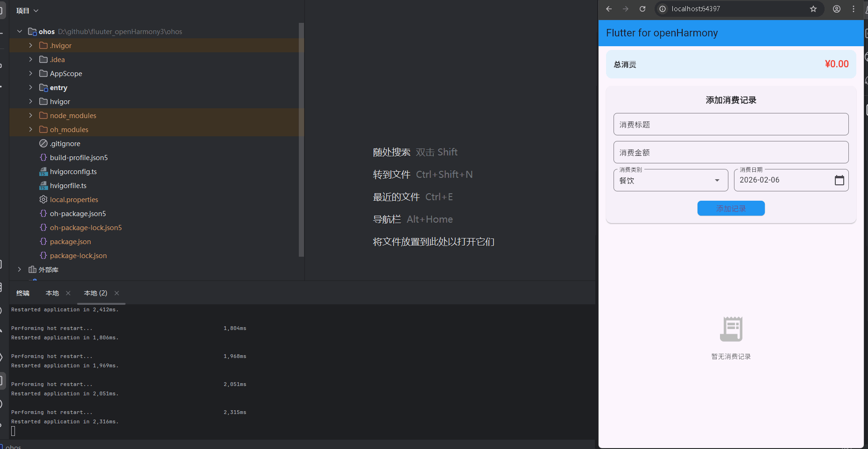Open Chrome's three-dot menu
The width and height of the screenshot is (868, 449).
click(x=854, y=9)
